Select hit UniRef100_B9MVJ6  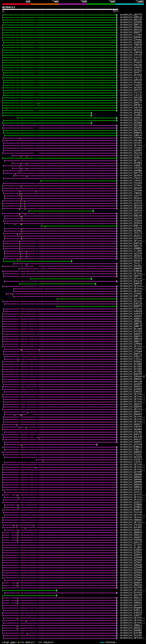pyautogui.click(x=131, y=17)
